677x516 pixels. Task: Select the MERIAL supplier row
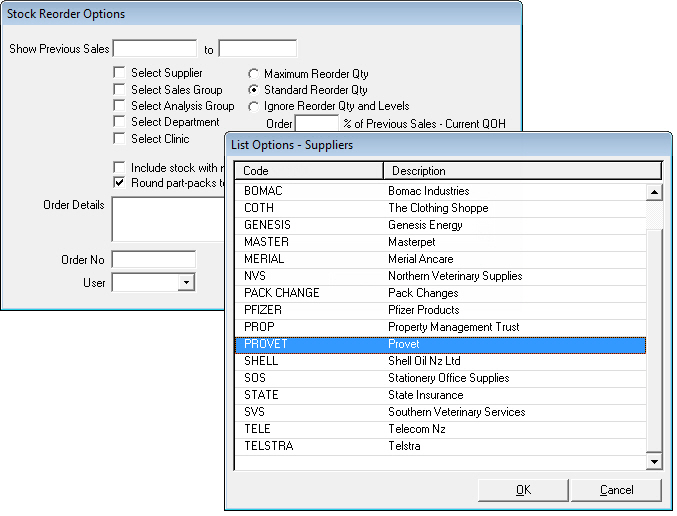pos(440,259)
